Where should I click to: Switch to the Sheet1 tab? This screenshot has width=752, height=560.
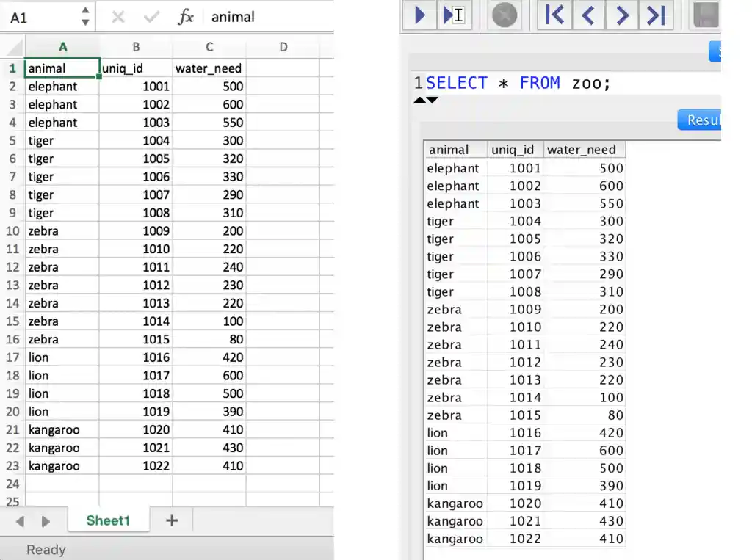coord(108,520)
